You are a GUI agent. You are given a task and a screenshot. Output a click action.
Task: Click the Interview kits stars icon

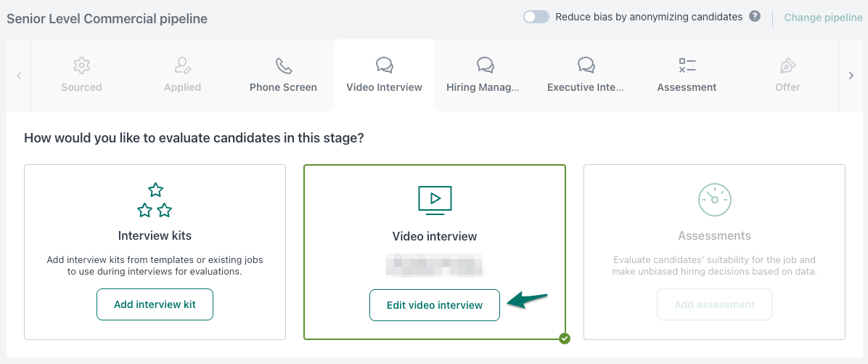155,201
